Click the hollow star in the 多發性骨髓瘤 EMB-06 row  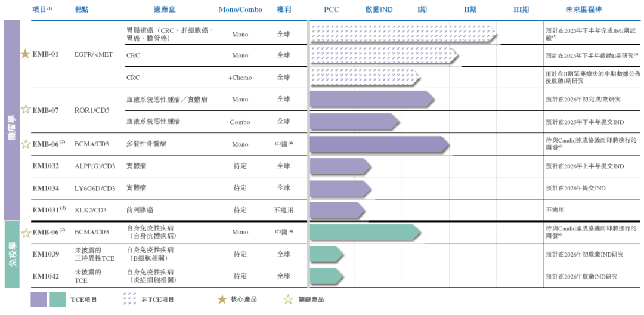[26, 144]
